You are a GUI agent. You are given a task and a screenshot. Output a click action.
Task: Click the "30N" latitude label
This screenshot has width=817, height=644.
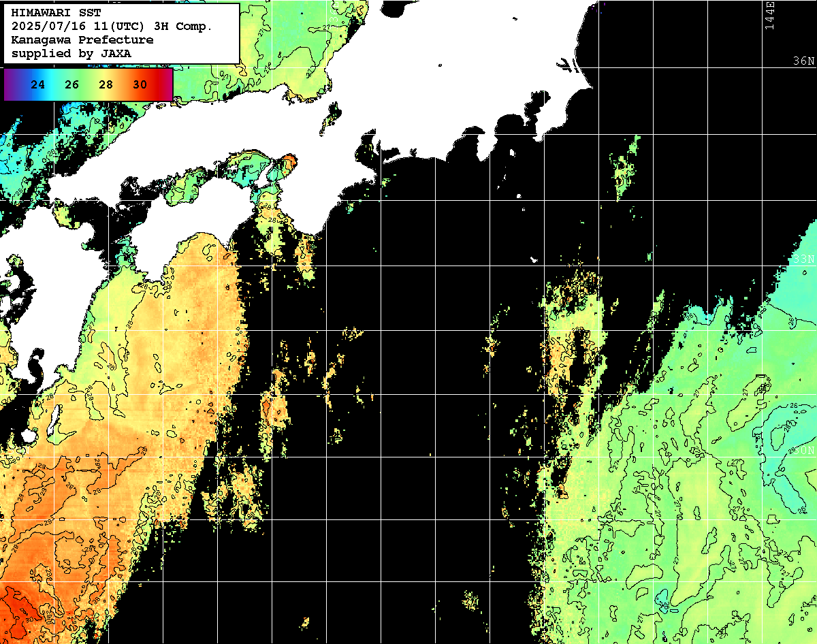tap(804, 450)
